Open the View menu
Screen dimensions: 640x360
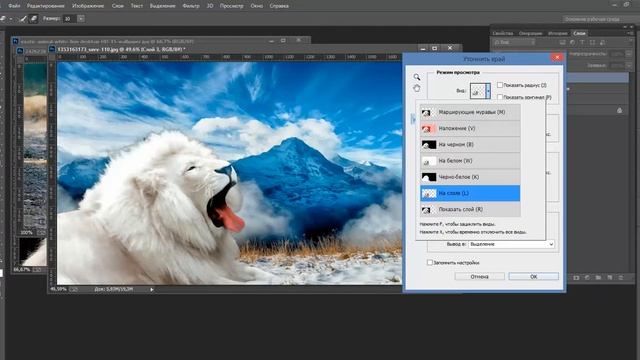(231, 6)
